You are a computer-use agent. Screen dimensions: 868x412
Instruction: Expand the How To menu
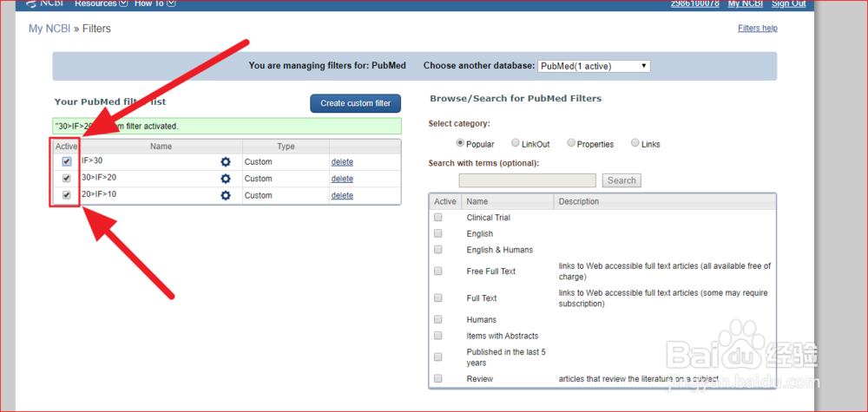pyautogui.click(x=155, y=3)
